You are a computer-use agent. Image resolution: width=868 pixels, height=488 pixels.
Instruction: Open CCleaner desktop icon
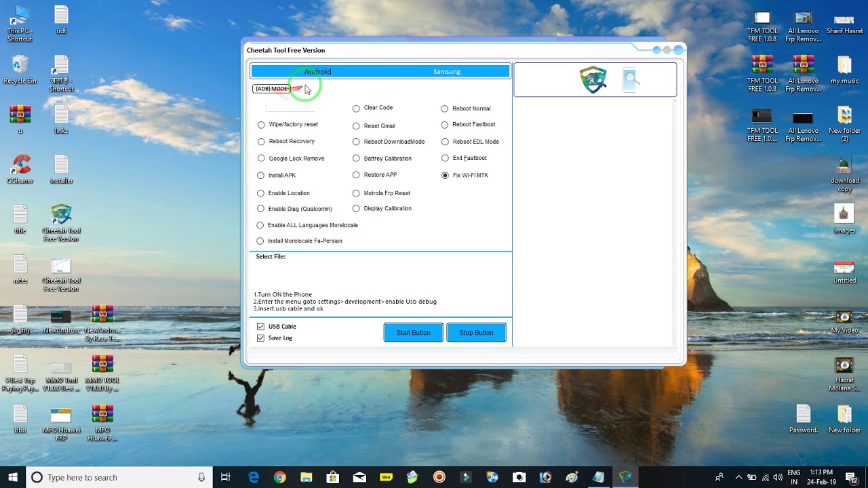(20, 169)
